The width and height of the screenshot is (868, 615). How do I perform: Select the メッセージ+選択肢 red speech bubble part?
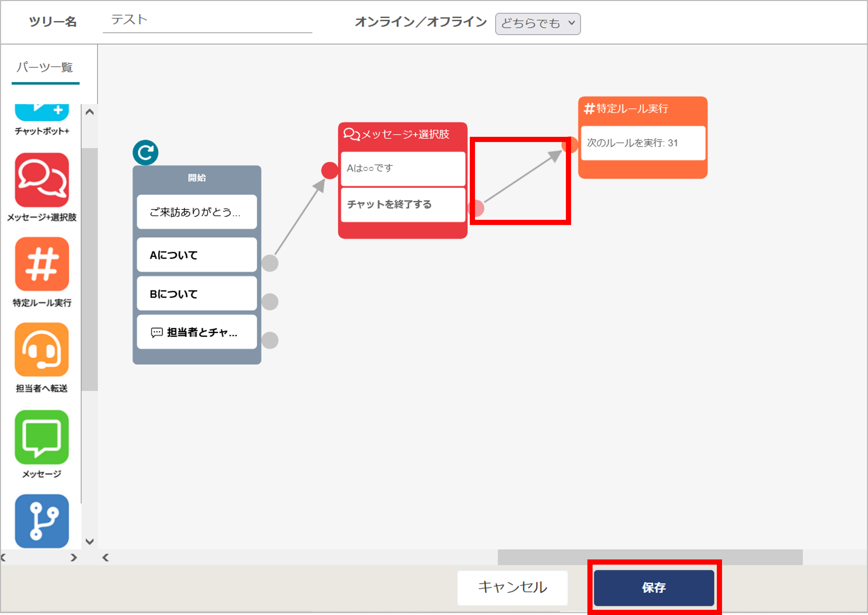pyautogui.click(x=42, y=180)
